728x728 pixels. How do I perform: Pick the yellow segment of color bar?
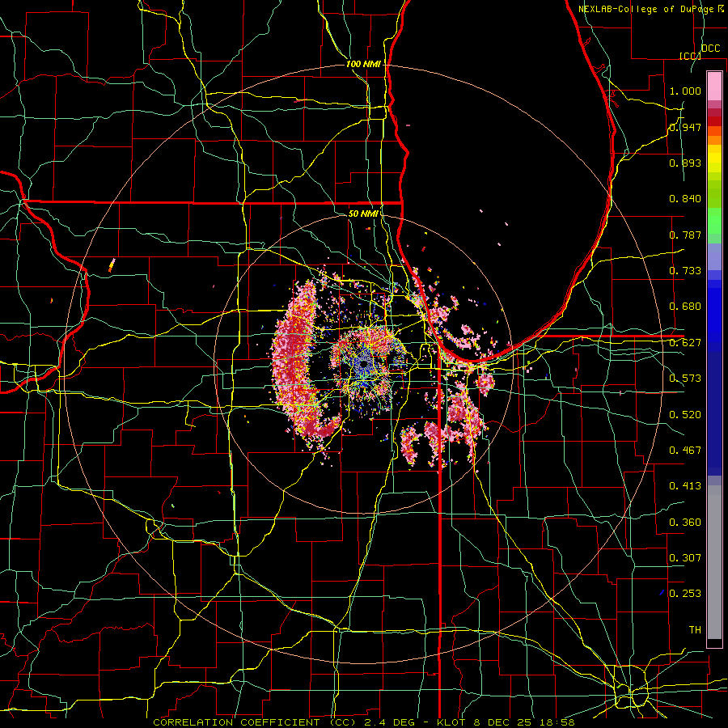(714, 160)
